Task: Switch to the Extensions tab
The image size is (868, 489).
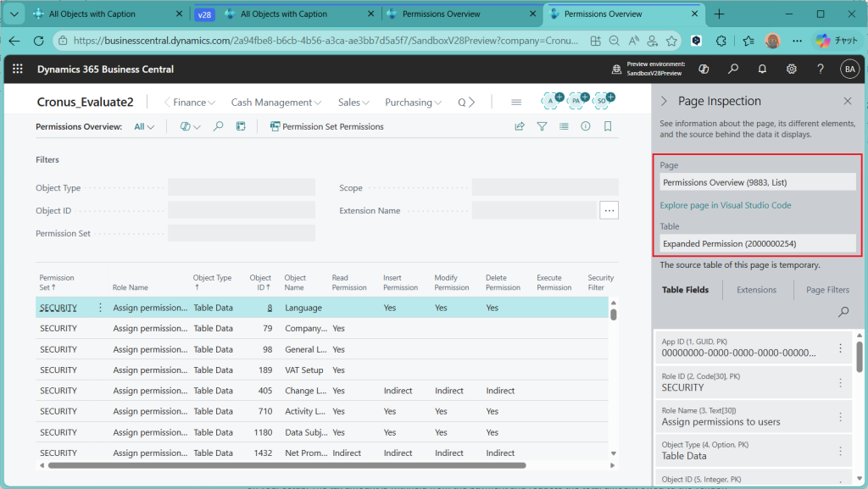Action: (756, 290)
